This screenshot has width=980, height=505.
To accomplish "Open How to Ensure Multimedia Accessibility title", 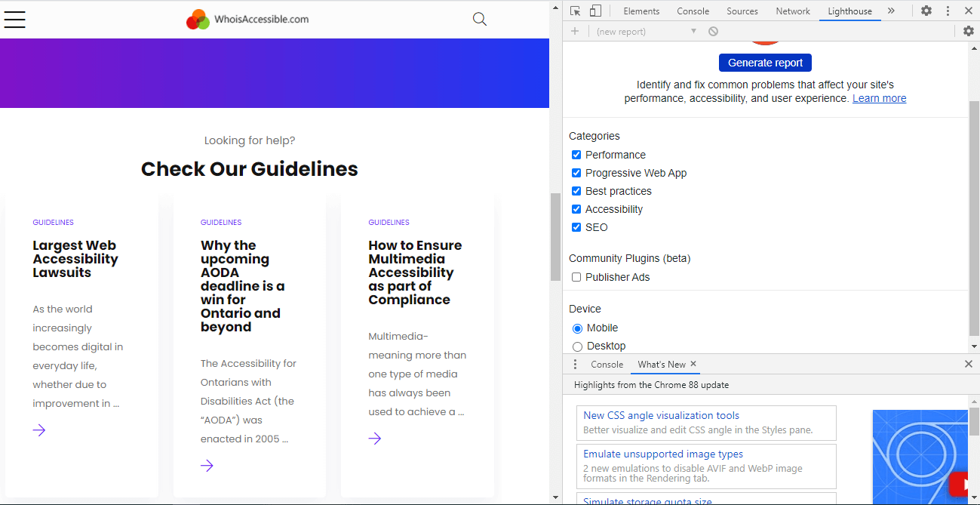I will click(415, 273).
